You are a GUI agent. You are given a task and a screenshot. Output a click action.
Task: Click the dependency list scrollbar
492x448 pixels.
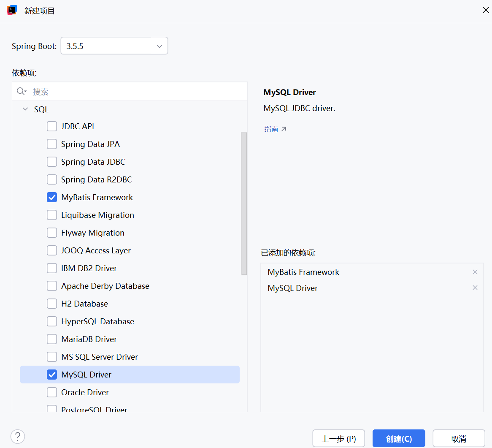click(244, 203)
